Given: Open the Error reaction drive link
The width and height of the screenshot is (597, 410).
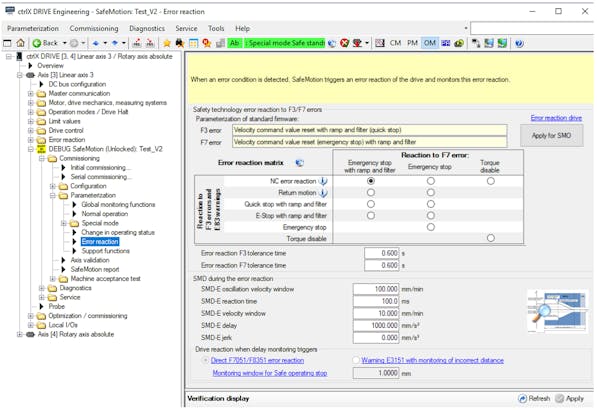Looking at the screenshot, I should coord(556,118).
